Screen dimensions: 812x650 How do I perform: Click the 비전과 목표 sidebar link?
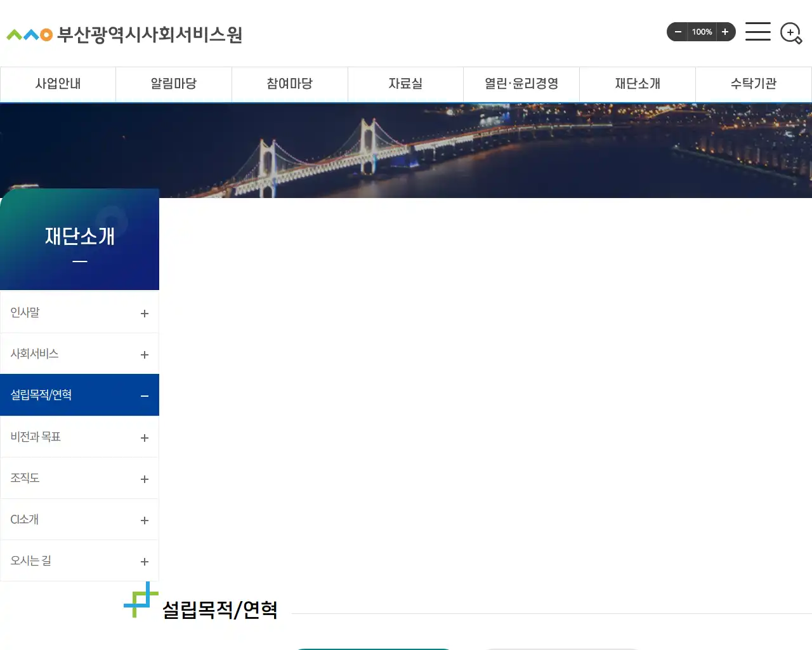tap(36, 436)
